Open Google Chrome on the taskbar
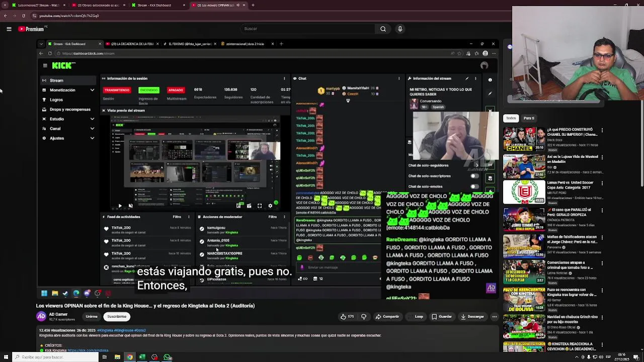 [x=130, y=357]
